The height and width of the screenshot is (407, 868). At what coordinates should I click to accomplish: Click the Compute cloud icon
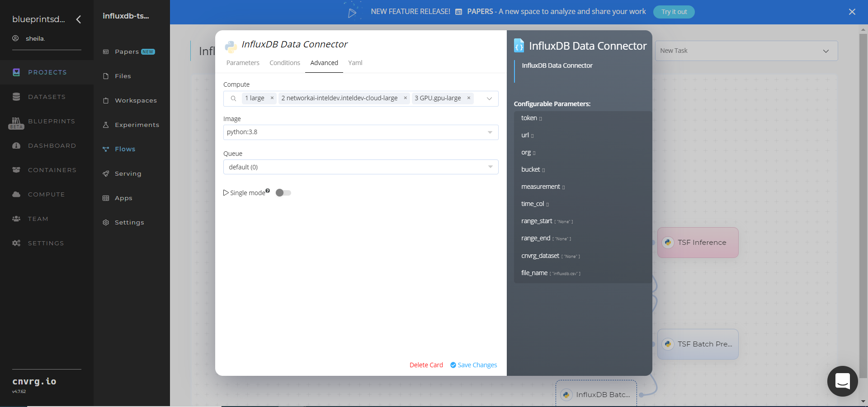(16, 194)
